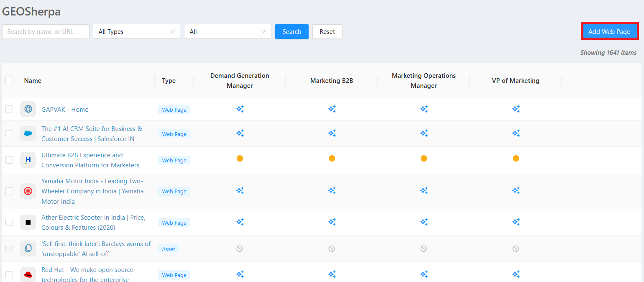The height and width of the screenshot is (282, 644).
Task: Click the Marketing Operations Manager column header
Action: [x=424, y=80]
